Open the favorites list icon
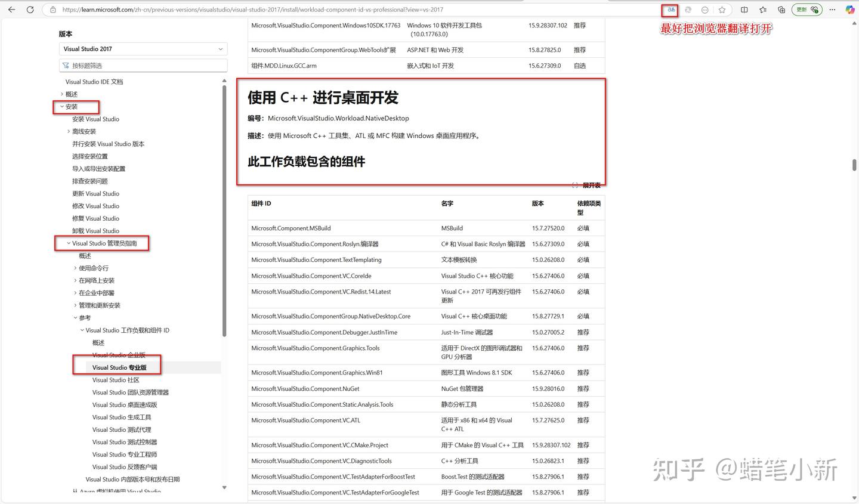This screenshot has height=504, width=859. point(762,10)
